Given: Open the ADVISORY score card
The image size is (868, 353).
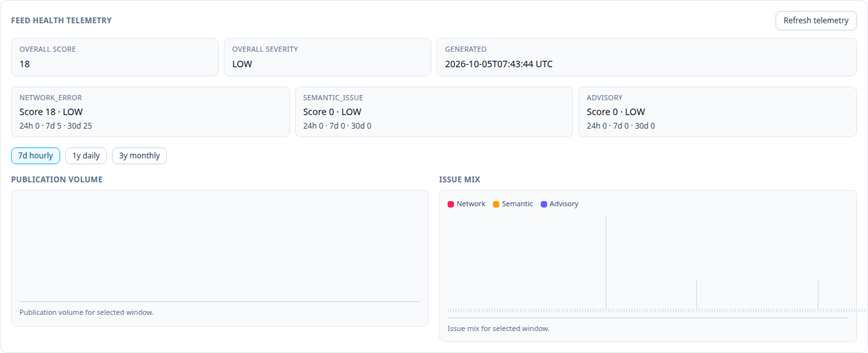Looking at the screenshot, I should [717, 112].
